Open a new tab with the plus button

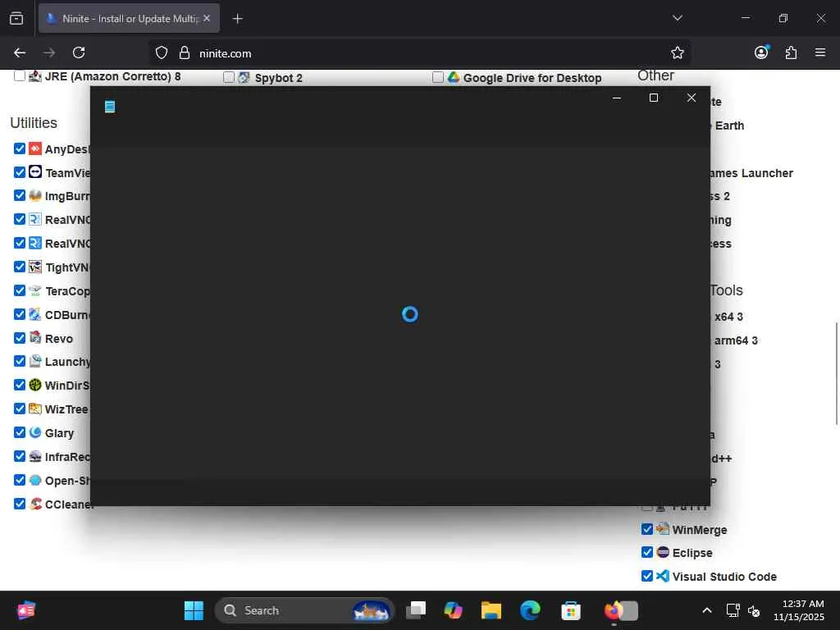point(237,19)
